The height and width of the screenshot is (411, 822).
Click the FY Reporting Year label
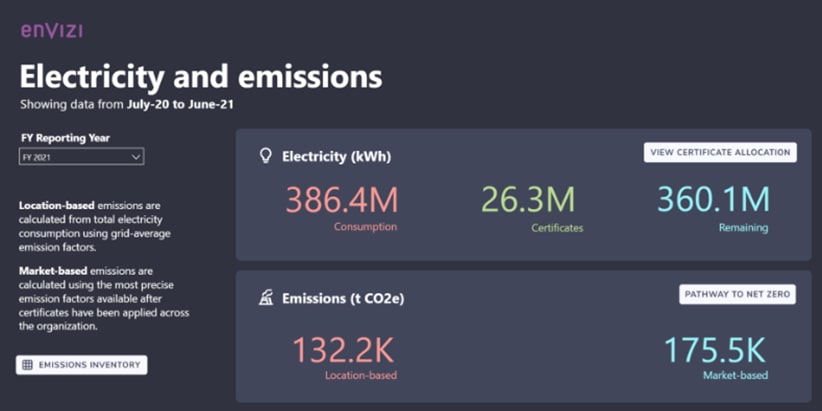[65, 138]
